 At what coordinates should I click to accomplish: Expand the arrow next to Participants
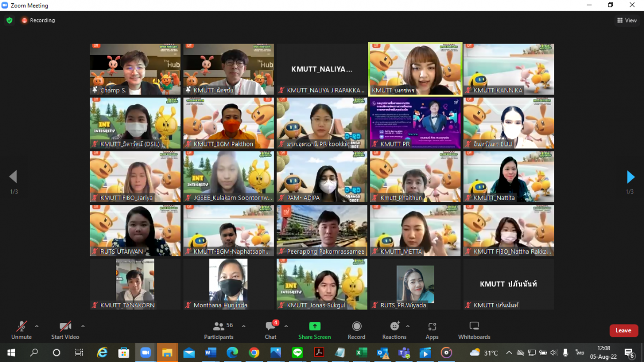(x=244, y=326)
